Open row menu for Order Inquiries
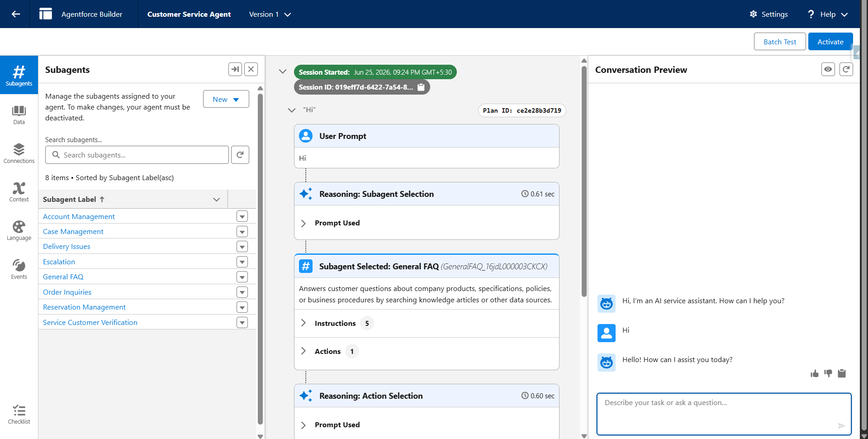The image size is (868, 439). click(x=242, y=292)
